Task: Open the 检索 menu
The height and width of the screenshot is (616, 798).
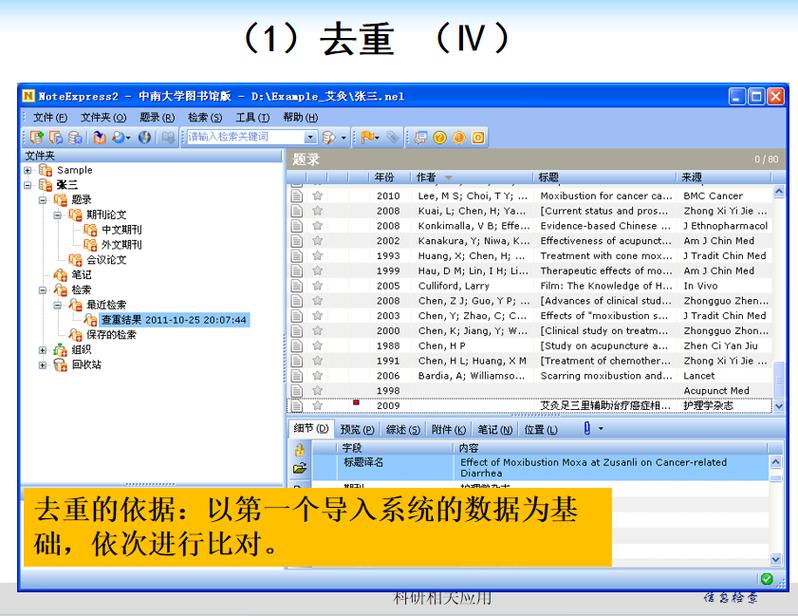Action: (205, 118)
